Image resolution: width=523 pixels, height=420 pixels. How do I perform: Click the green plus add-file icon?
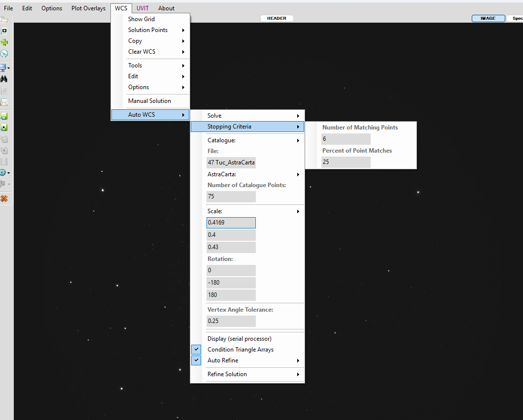[4, 42]
